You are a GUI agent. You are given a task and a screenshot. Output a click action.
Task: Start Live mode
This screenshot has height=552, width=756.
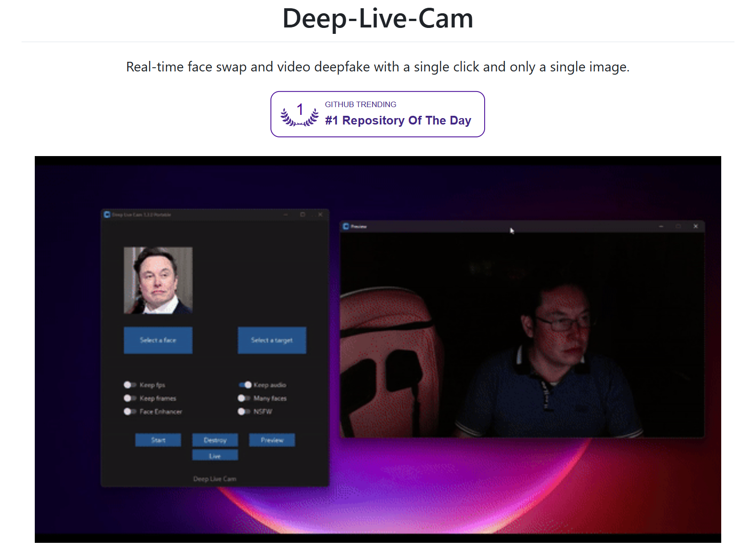coord(215,455)
